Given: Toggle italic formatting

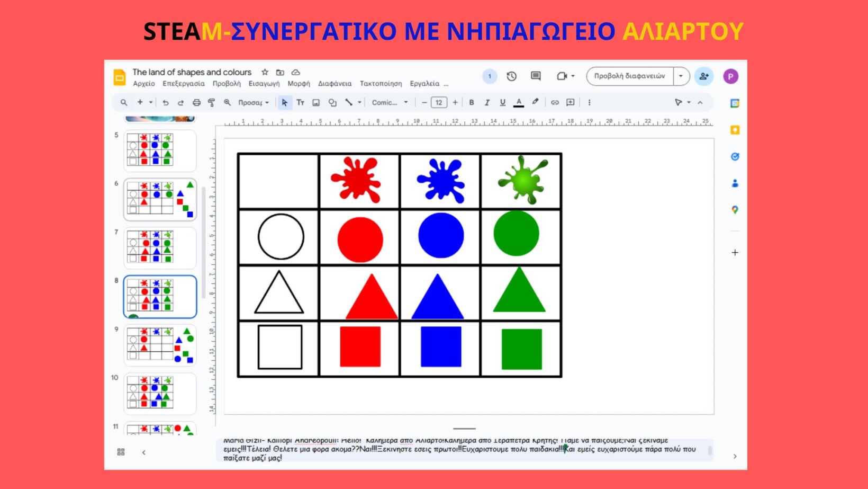Looking at the screenshot, I should pos(487,103).
